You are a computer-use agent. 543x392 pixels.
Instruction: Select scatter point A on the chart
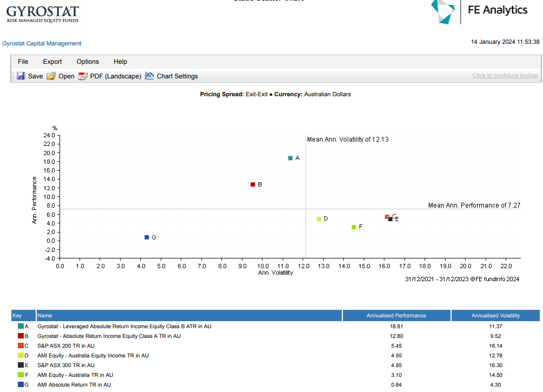290,158
